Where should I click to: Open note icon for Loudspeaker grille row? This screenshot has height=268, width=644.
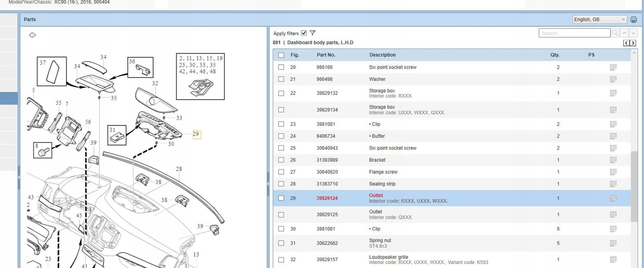613,260
